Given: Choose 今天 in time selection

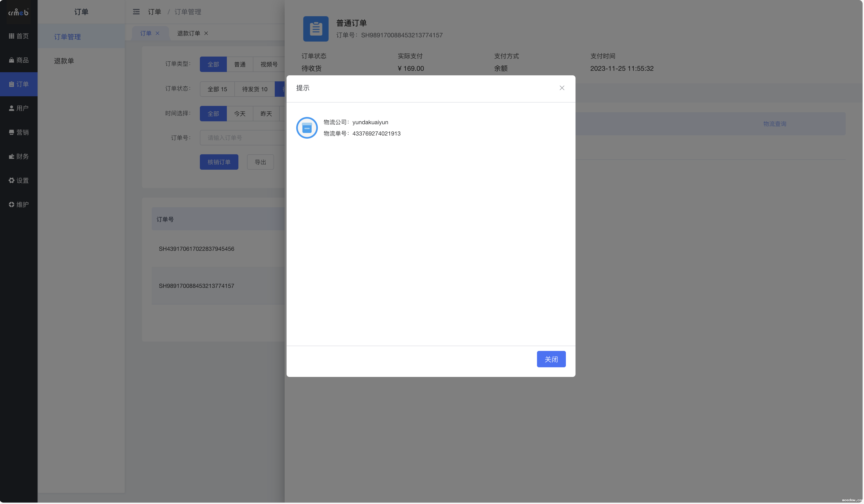Looking at the screenshot, I should (240, 114).
